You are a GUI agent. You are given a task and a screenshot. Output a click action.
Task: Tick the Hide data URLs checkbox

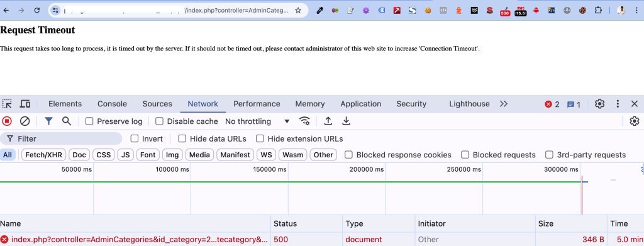[x=182, y=139]
